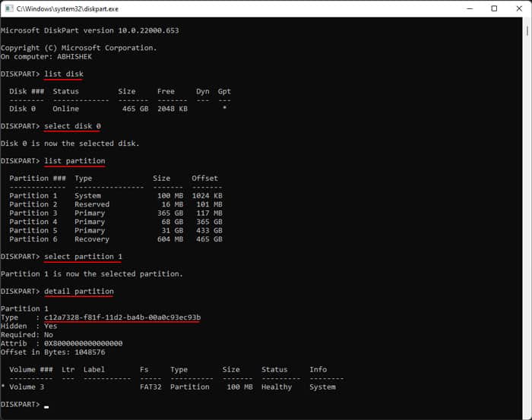Click the 'Partition 2' Reserved row
Image resolution: width=532 pixels, height=420 pixels.
[116, 204]
